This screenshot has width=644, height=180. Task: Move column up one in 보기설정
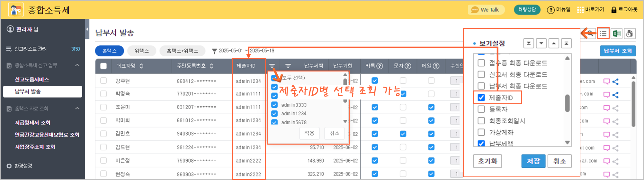(x=554, y=43)
